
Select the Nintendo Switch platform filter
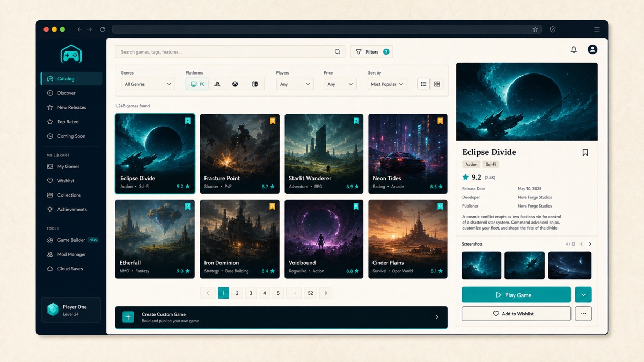tap(254, 84)
